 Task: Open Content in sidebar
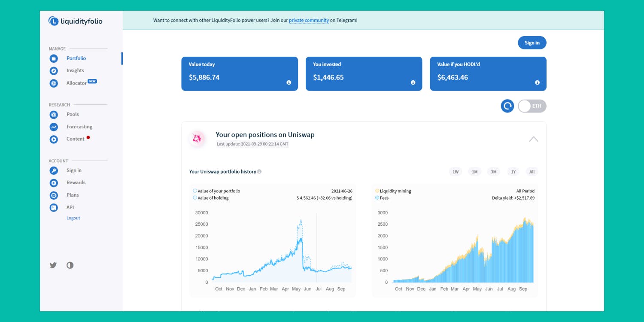[x=76, y=139]
